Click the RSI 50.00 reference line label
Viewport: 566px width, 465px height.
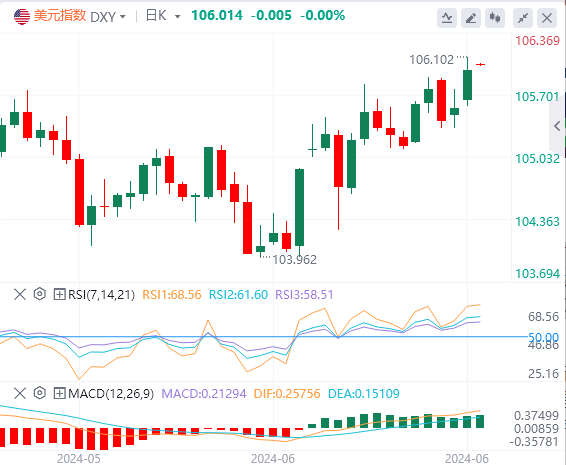point(543,337)
